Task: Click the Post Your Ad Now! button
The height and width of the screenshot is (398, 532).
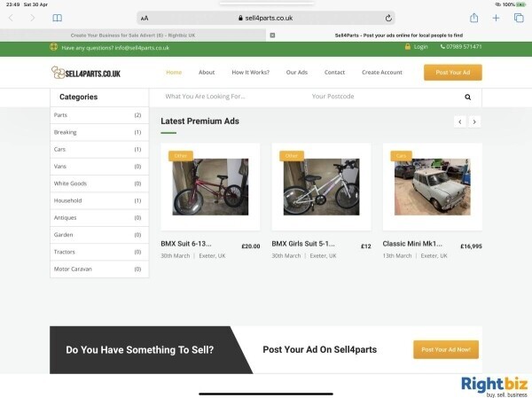Action: pos(446,349)
